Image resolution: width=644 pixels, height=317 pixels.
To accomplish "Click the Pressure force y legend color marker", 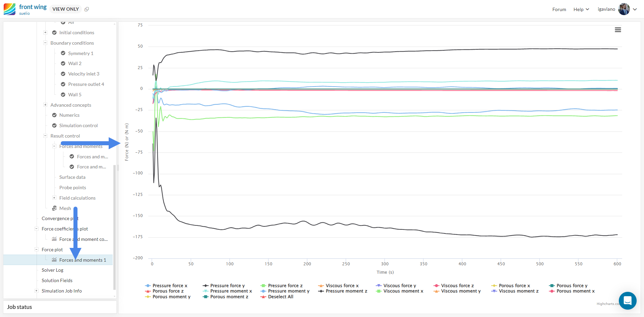I will 206,286.
